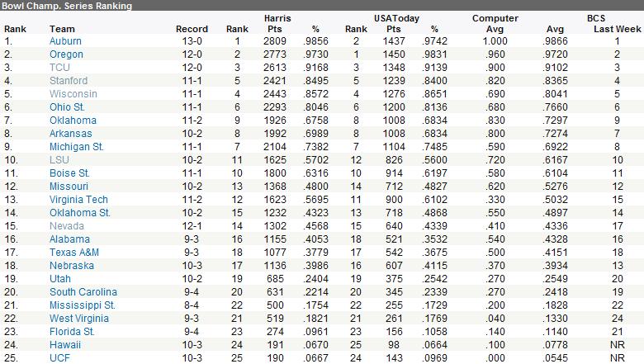The width and height of the screenshot is (644, 364).
Task: Click the Record column header
Action: pos(192,29)
